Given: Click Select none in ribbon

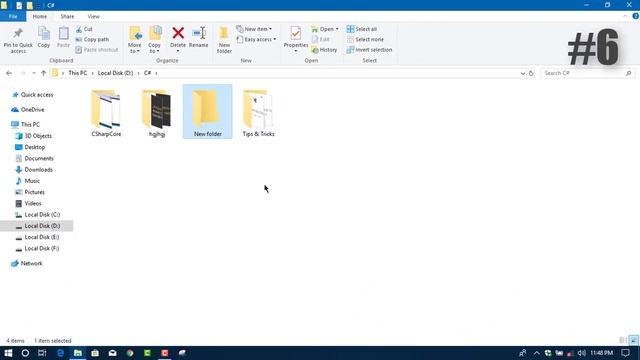Looking at the screenshot, I should pos(365,40).
